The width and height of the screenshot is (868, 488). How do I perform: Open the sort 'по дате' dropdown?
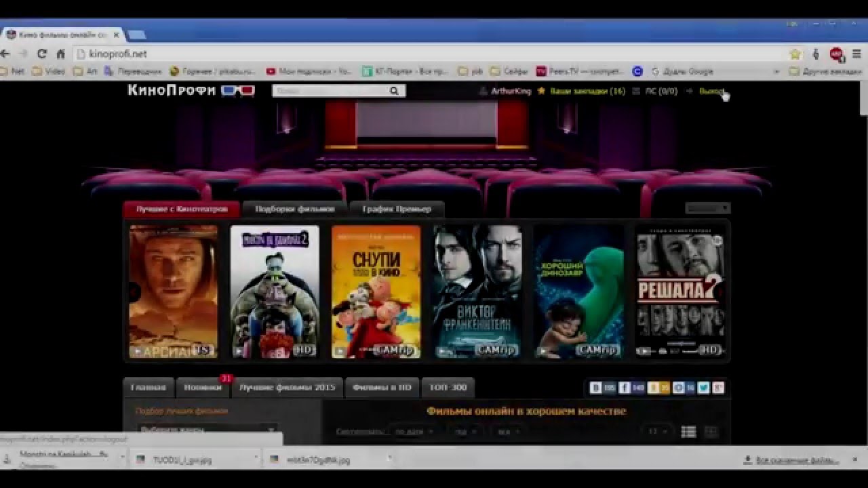pos(414,432)
